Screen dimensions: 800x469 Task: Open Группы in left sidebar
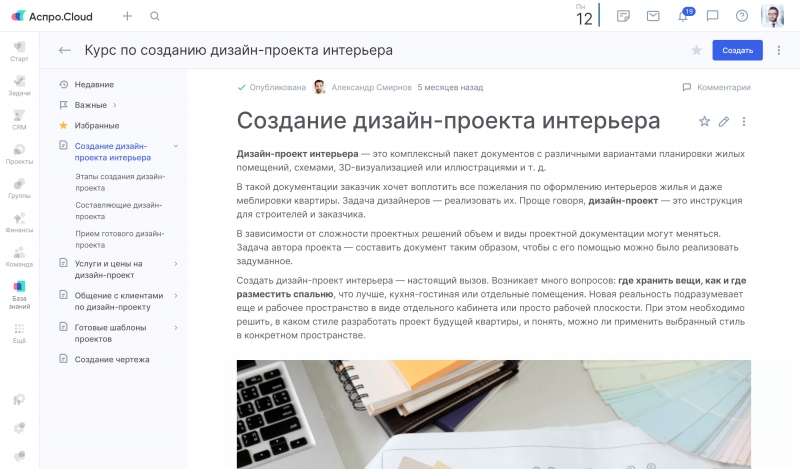click(19, 188)
